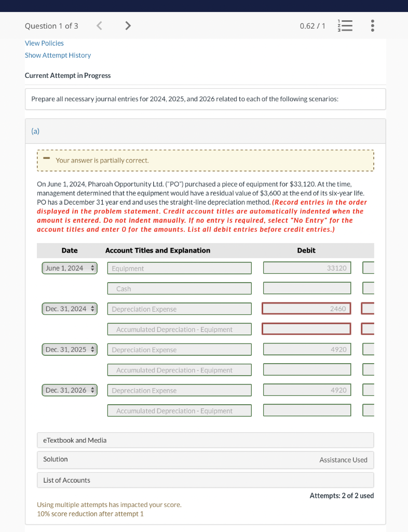The height and width of the screenshot is (532, 408).
Task: Open the question list icon
Action: (x=345, y=25)
